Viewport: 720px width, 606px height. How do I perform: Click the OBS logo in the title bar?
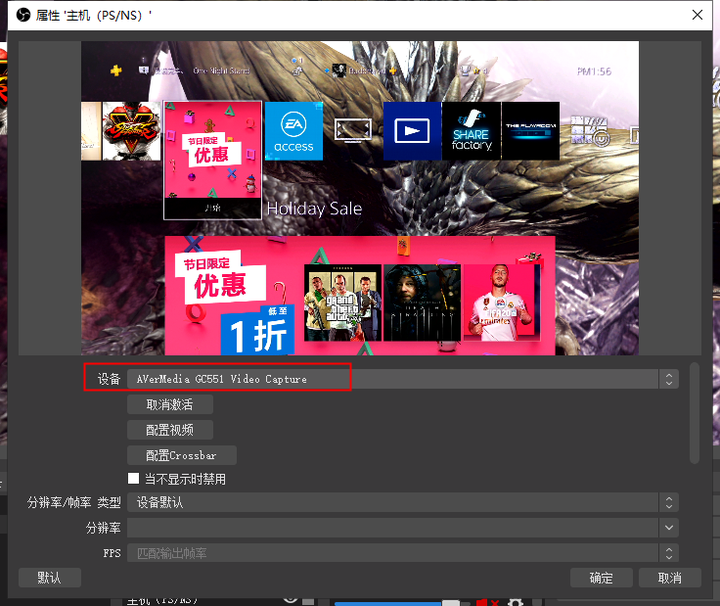coord(23,15)
